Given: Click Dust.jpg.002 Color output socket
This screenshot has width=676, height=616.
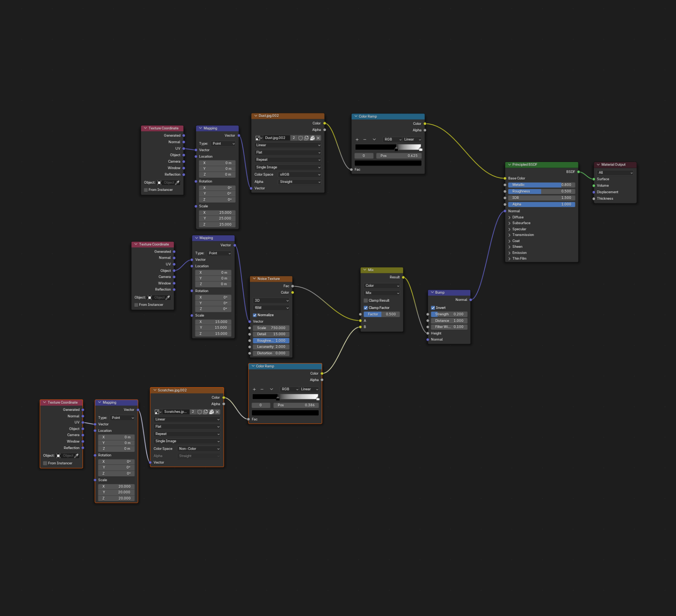Looking at the screenshot, I should pyautogui.click(x=324, y=123).
